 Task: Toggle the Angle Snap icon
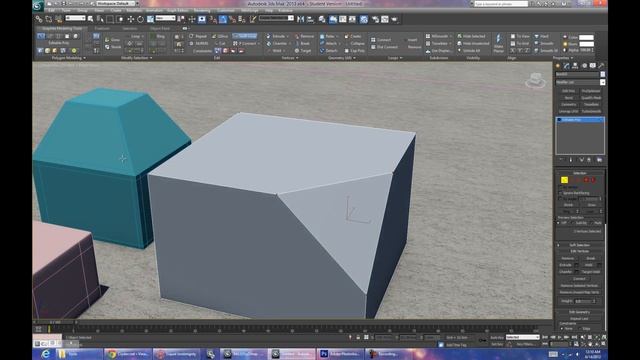(x=223, y=19)
